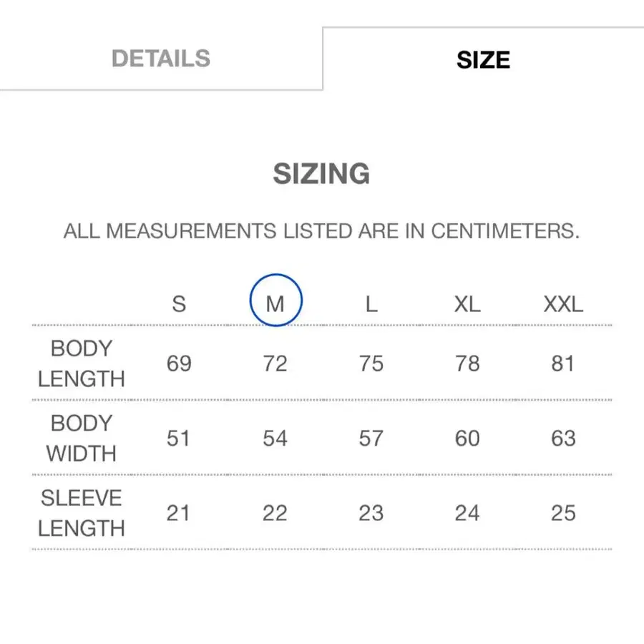
Task: Choose the circled M size
Action: point(275,303)
